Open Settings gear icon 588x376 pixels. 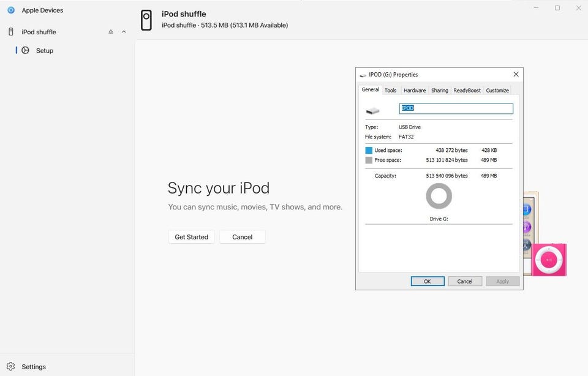[x=11, y=366]
